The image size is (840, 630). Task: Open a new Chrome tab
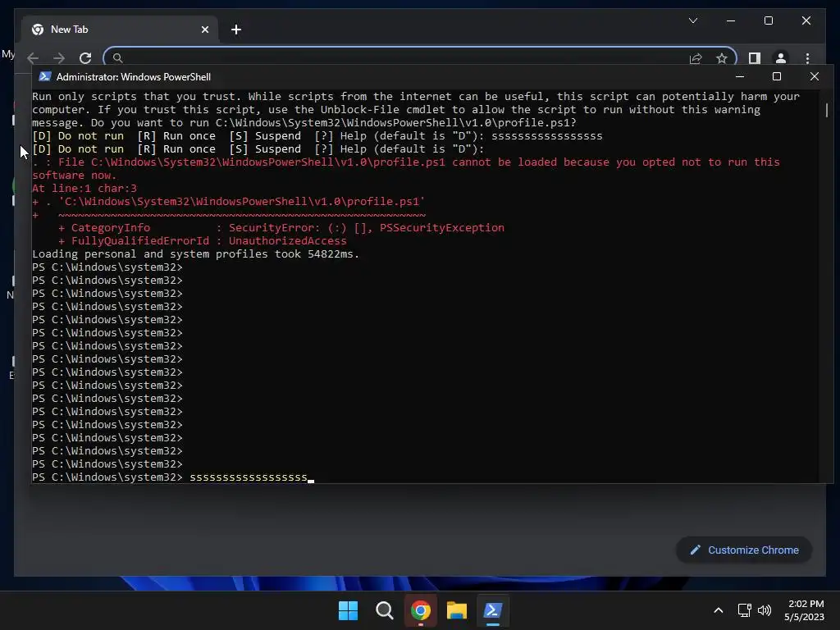coord(236,30)
